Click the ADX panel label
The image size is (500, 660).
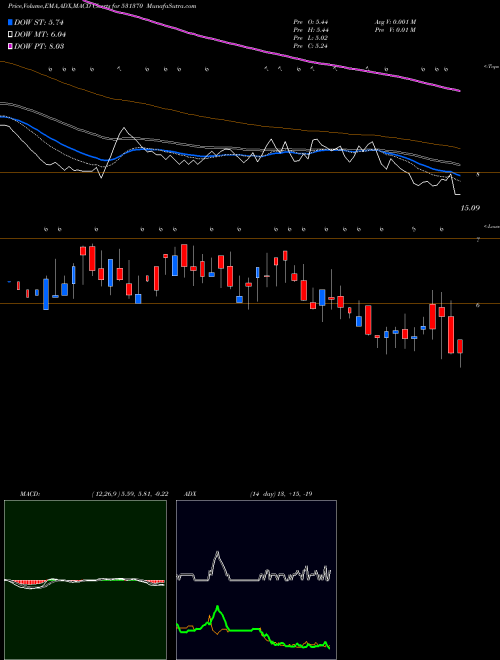pos(190,494)
